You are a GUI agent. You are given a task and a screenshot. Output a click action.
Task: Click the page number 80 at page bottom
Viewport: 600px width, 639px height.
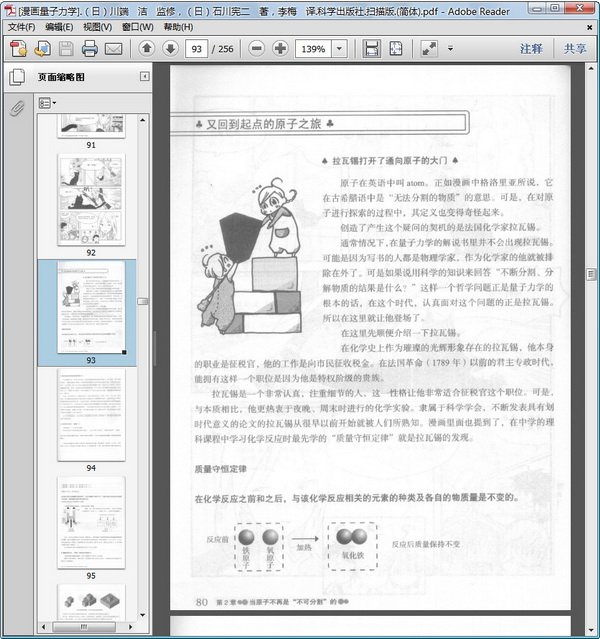tap(201, 602)
